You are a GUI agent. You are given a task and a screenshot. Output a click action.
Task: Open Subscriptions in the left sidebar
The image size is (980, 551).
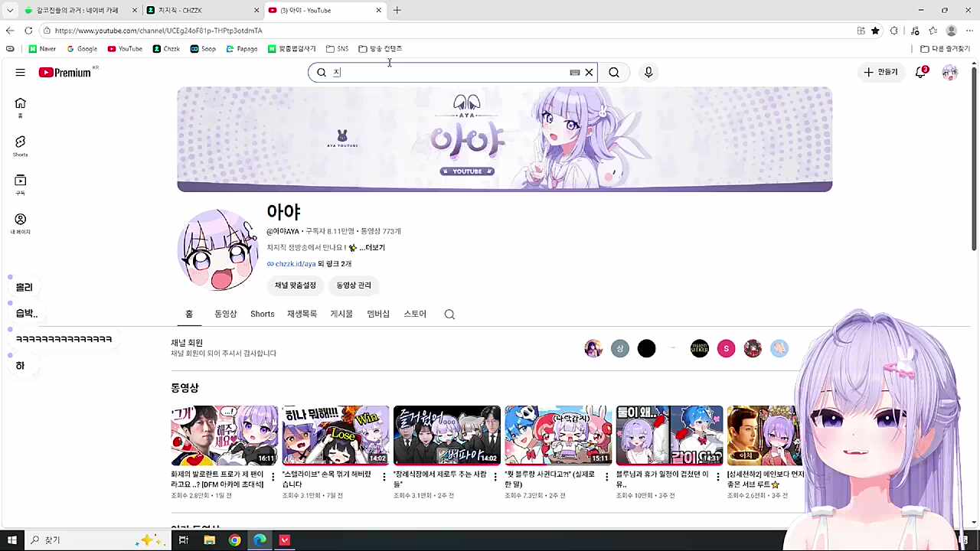coord(20,184)
